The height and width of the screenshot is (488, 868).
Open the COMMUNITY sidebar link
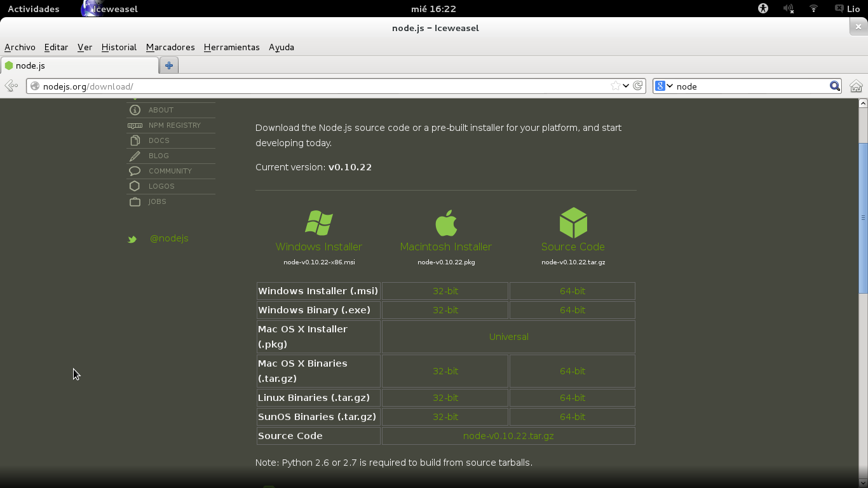[170, 171]
